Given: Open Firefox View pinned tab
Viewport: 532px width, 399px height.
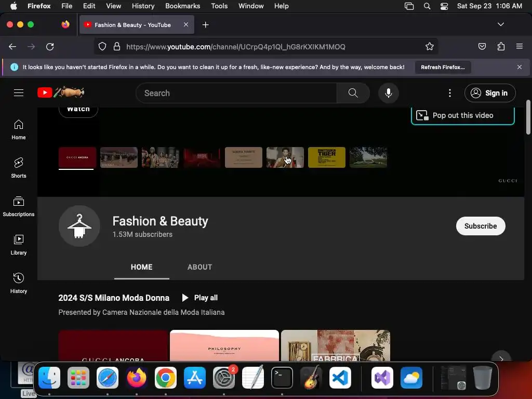Looking at the screenshot, I should [65, 24].
